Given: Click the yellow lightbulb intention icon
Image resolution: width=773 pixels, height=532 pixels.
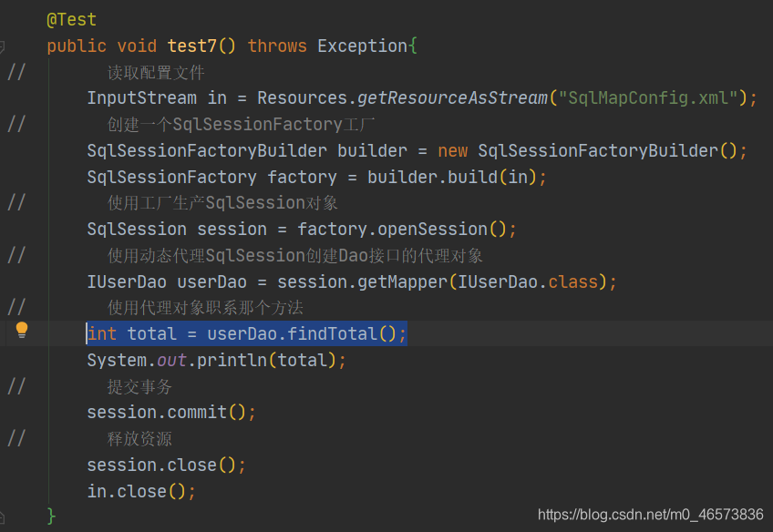Looking at the screenshot, I should tap(22, 330).
